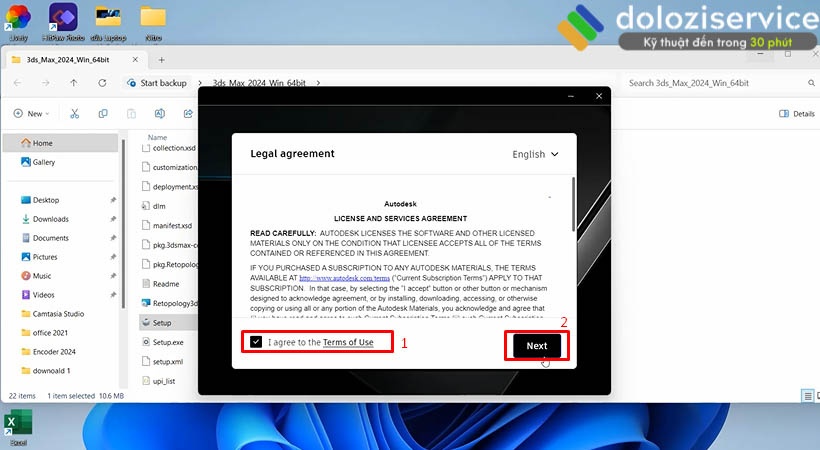Click the Cut scissors icon
Image resolution: width=820 pixels, height=450 pixels.
pyautogui.click(x=75, y=114)
